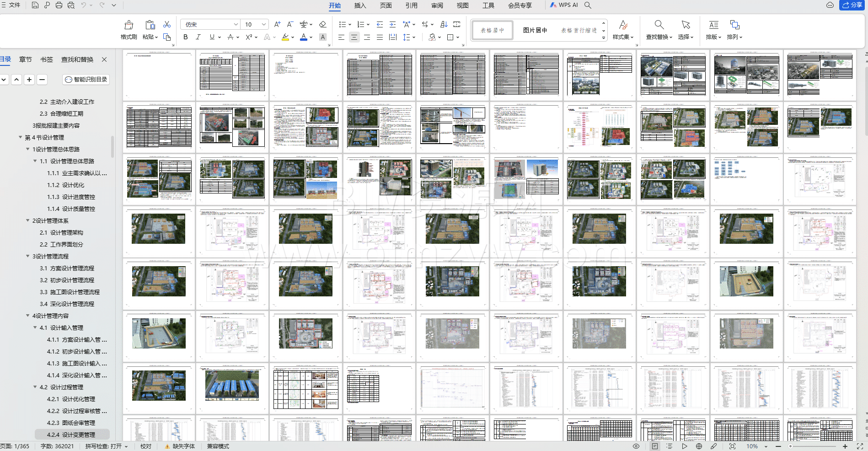Image resolution: width=868 pixels, height=451 pixels.
Task: Click the web layout globe icon in status bar
Action: tap(699, 446)
